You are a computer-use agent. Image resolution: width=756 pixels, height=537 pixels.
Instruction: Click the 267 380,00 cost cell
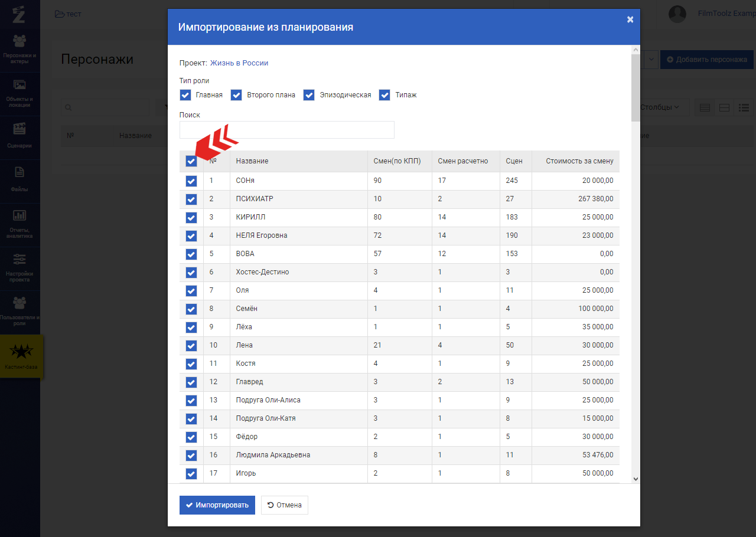coord(576,199)
